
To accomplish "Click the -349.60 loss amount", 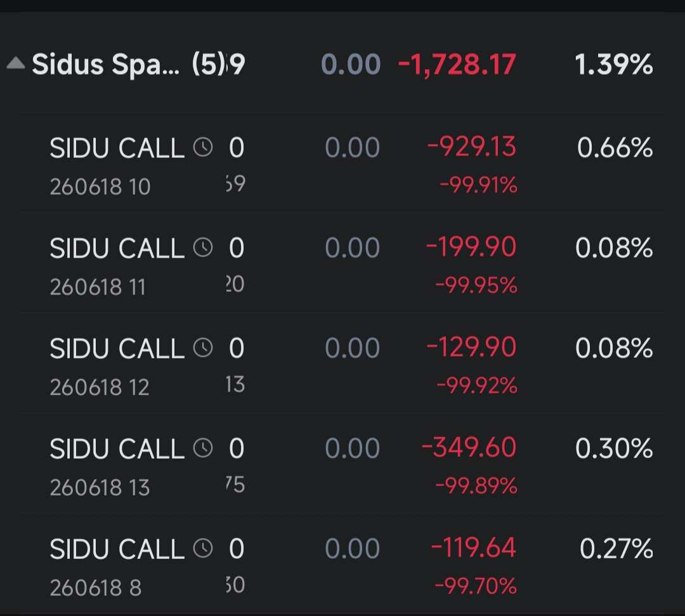I will [x=469, y=448].
